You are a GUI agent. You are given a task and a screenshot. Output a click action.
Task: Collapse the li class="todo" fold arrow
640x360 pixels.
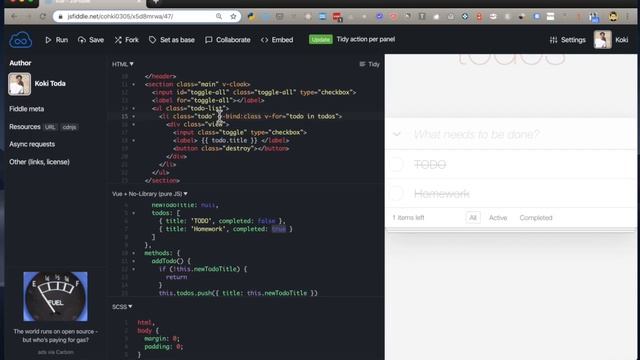coord(134,116)
